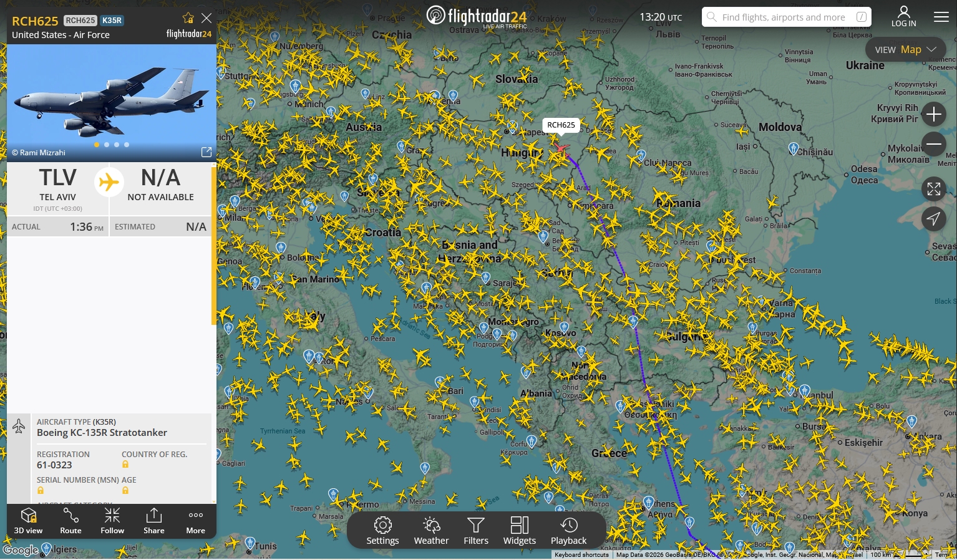The height and width of the screenshot is (560, 957).
Task: Click the locked Age padlock
Action: 125,491
